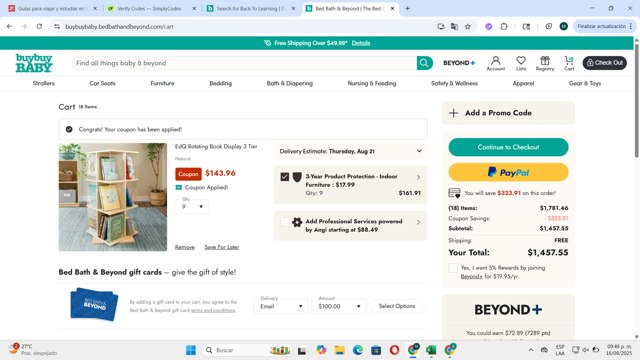
Task: Expand Product Protection details chevron
Action: coord(418,177)
